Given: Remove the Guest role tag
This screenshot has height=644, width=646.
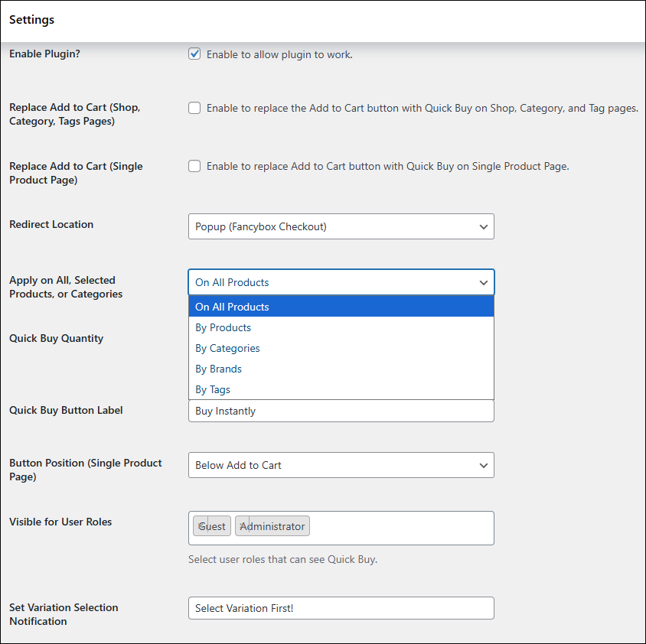Looking at the screenshot, I should click(x=201, y=526).
